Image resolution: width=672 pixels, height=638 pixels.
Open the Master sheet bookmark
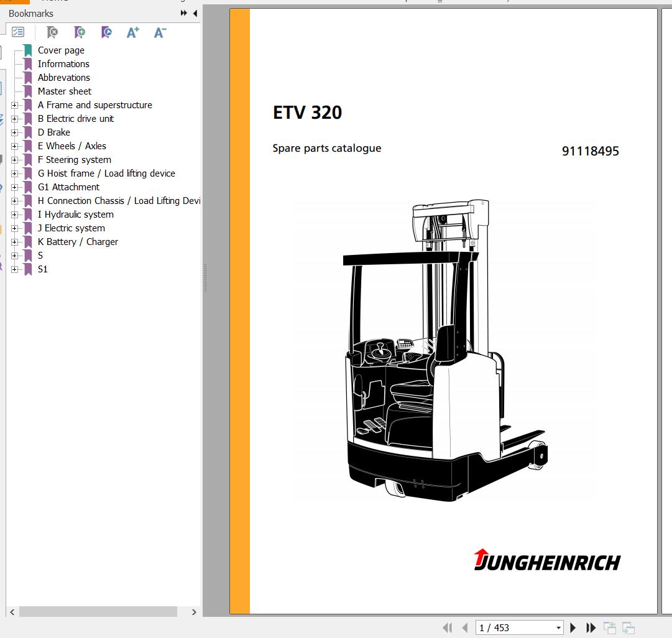point(64,91)
